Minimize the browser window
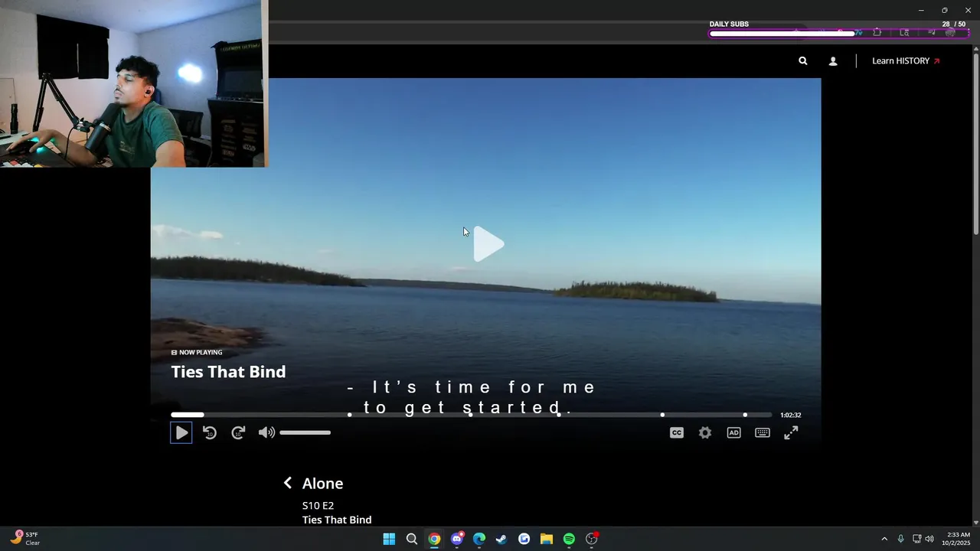This screenshot has width=980, height=551. 921,10
